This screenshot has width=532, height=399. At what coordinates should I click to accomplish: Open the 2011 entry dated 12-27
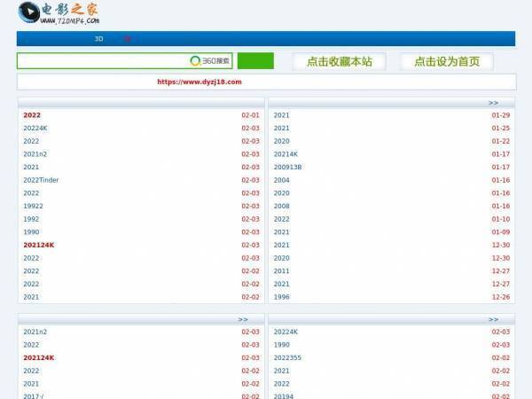282,271
